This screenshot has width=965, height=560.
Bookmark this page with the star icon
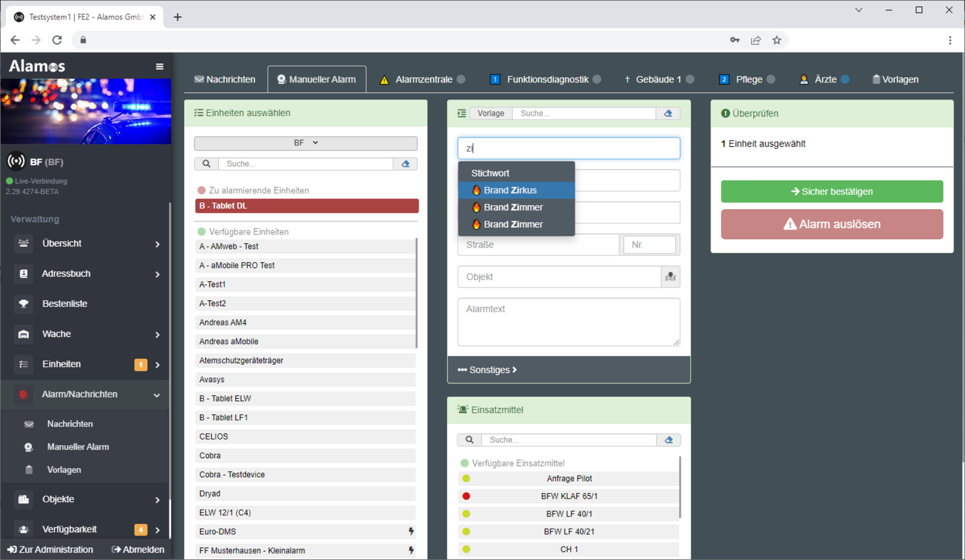pyautogui.click(x=777, y=40)
